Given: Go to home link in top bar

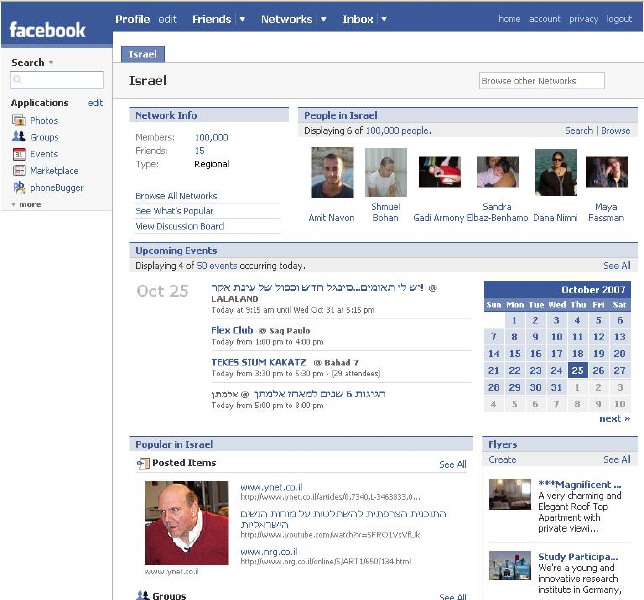Looking at the screenshot, I should (x=509, y=19).
